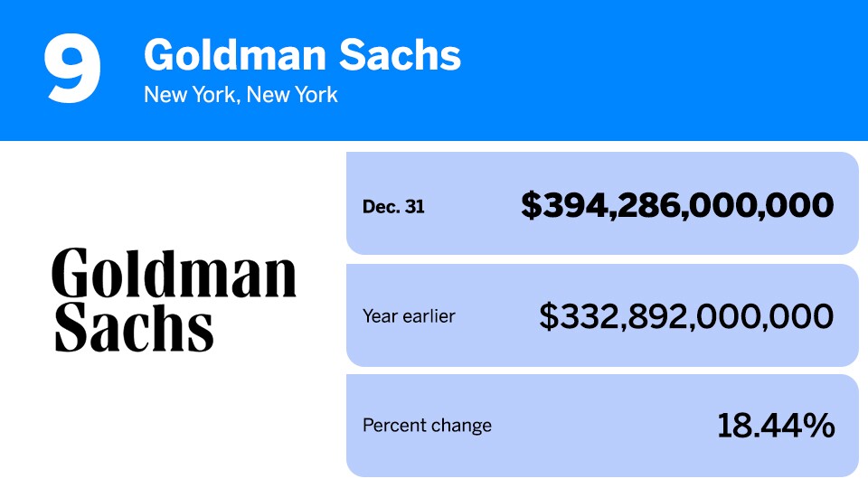The image size is (868, 488).
Task: Click the "Dec. 31" label
Action: 393,206
